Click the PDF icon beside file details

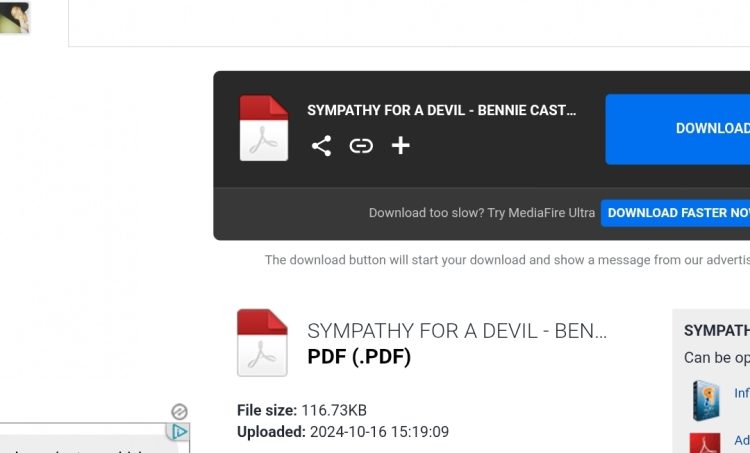[x=262, y=342]
